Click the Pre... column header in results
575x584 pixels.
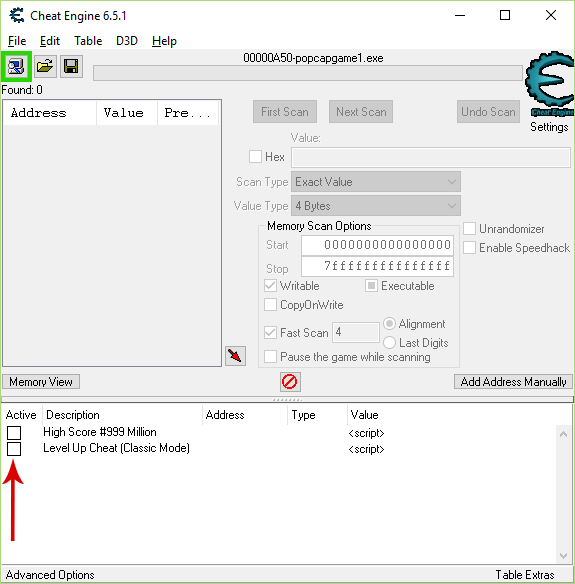(188, 113)
